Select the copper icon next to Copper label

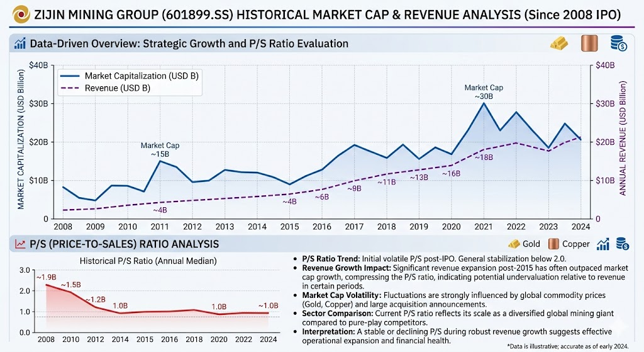[x=553, y=244]
